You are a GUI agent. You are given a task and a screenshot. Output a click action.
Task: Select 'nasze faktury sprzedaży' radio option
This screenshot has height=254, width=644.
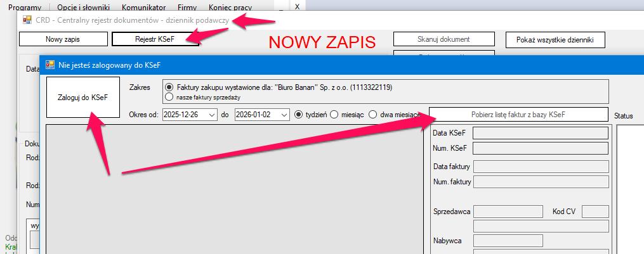[x=169, y=98]
